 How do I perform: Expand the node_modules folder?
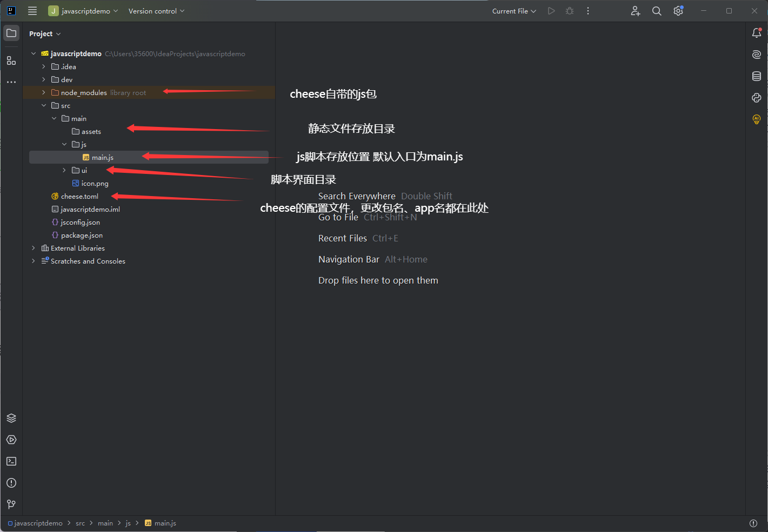[44, 92]
